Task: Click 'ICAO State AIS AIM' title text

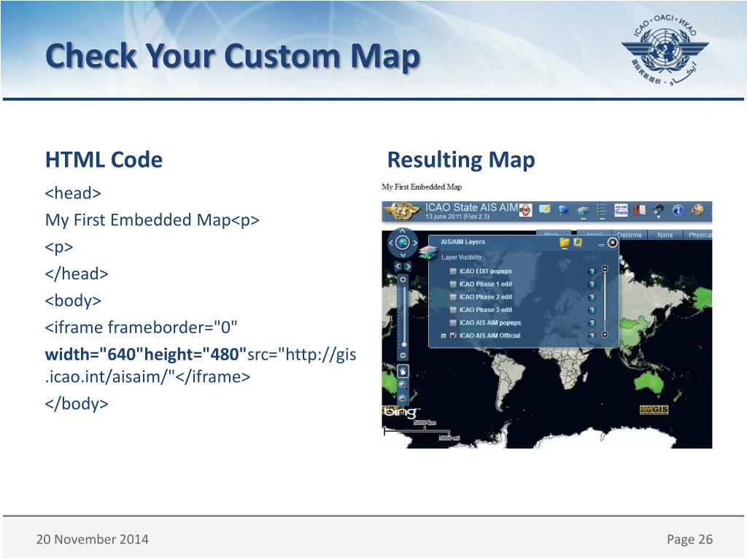Action: point(472,207)
